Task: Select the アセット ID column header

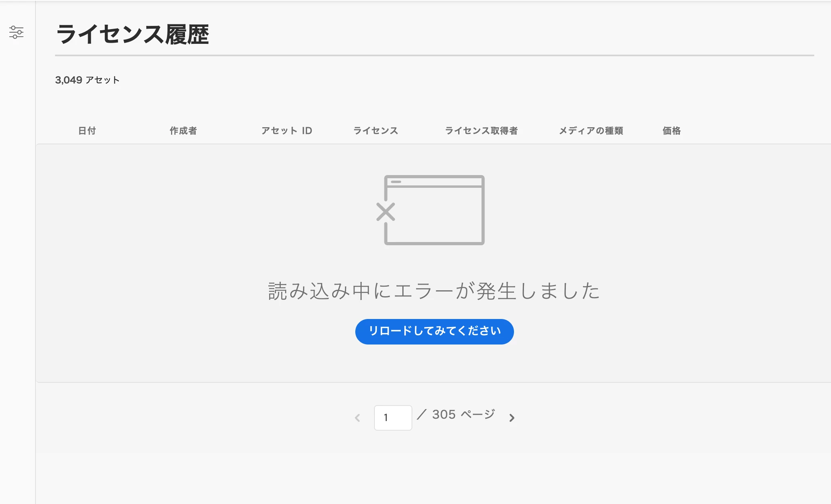Action: click(x=286, y=131)
